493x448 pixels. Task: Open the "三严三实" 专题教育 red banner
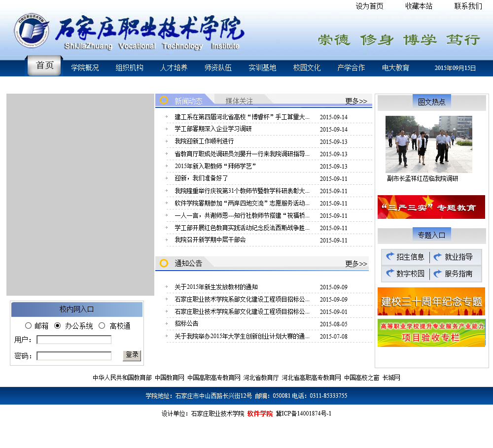(431, 207)
